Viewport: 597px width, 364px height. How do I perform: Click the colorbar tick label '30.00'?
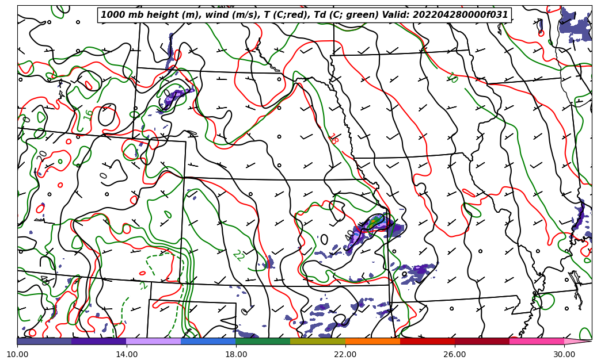point(564,354)
